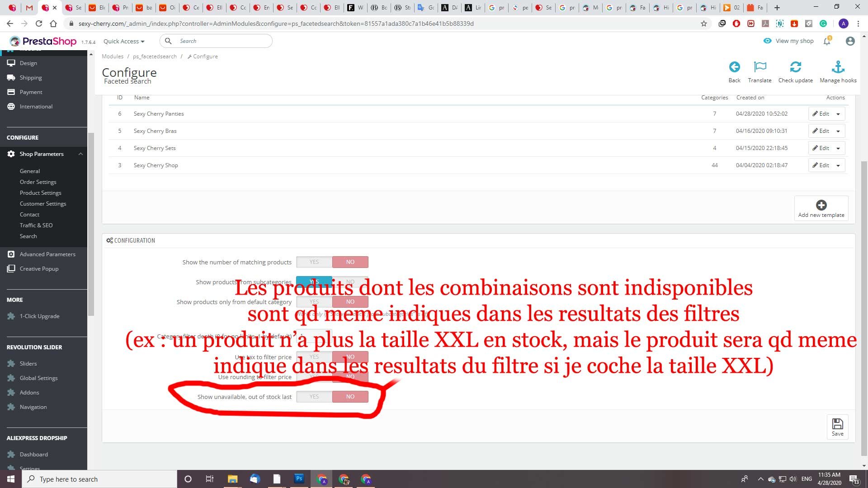
Task: Open the Quick Access dropdown
Action: 124,41
